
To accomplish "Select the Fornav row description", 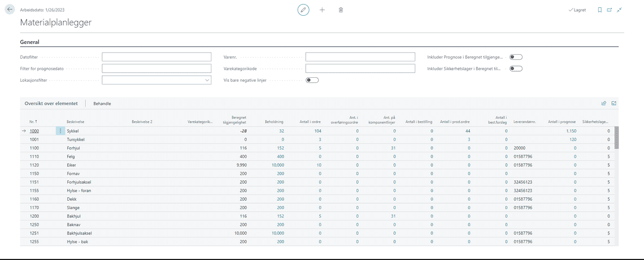I will [x=73, y=174].
